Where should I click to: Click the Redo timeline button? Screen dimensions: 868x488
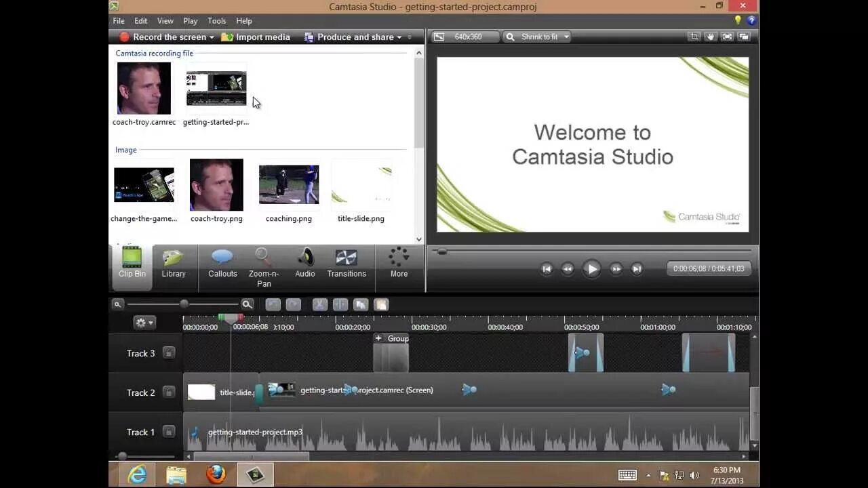[x=293, y=305]
